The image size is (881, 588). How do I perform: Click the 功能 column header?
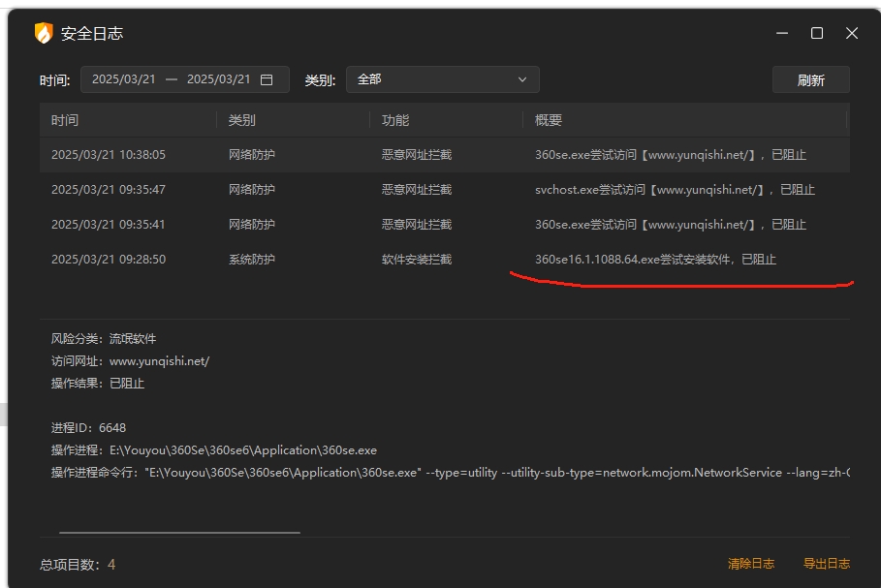[x=395, y=120]
